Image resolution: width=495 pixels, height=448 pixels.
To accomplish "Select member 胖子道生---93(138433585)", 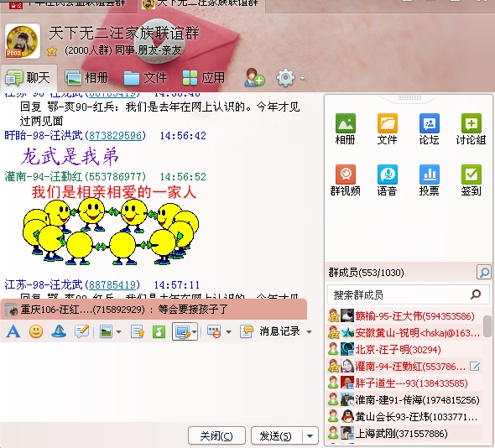I will coord(404,383).
